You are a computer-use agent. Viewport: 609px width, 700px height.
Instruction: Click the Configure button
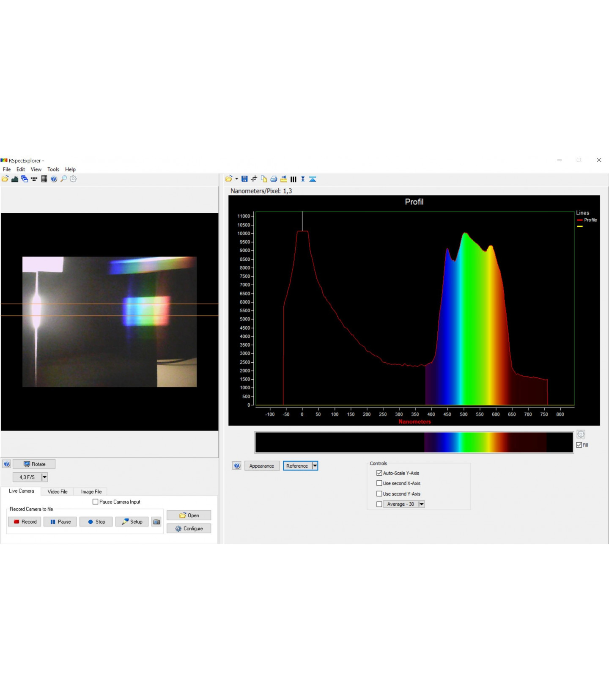click(x=189, y=529)
